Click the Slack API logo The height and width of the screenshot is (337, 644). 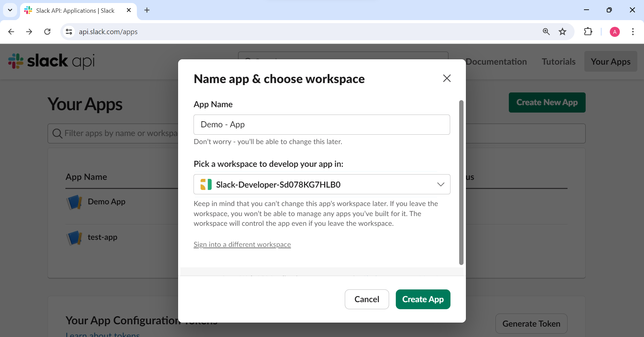point(51,61)
